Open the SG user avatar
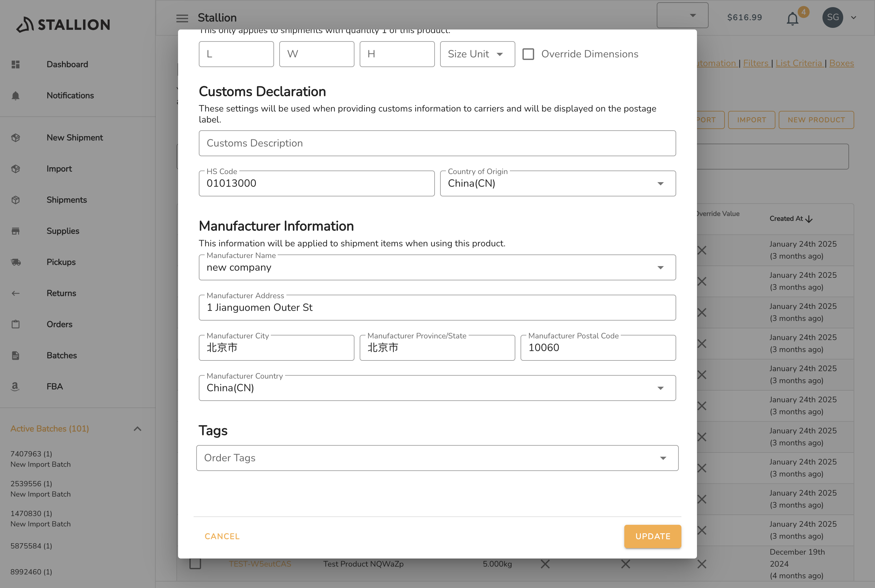Screen dimensions: 875x588 [833, 17]
